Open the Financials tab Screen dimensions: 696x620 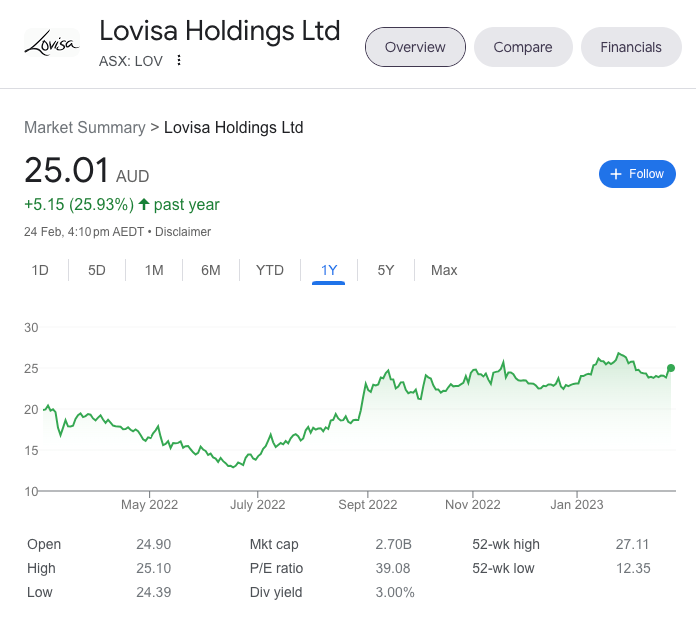coord(631,47)
